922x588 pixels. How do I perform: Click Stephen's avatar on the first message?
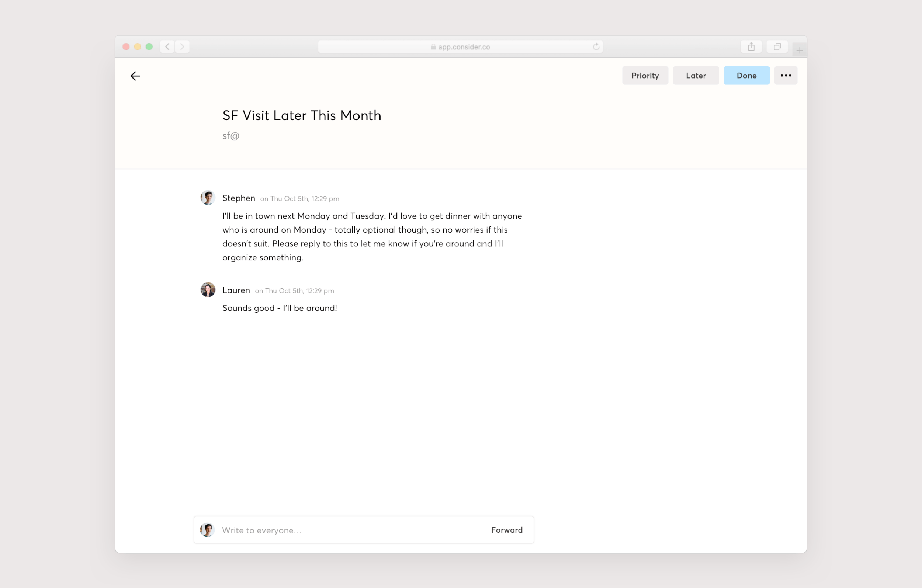208,198
